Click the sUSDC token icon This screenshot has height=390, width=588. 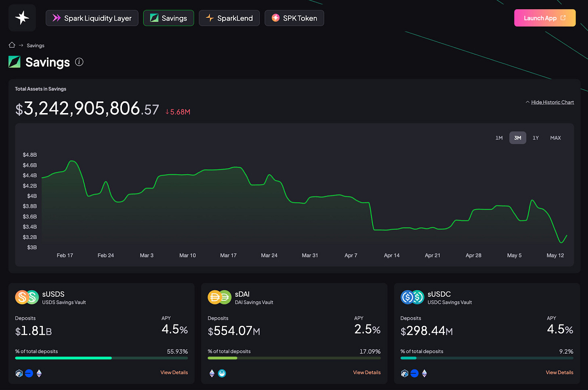[412, 298]
